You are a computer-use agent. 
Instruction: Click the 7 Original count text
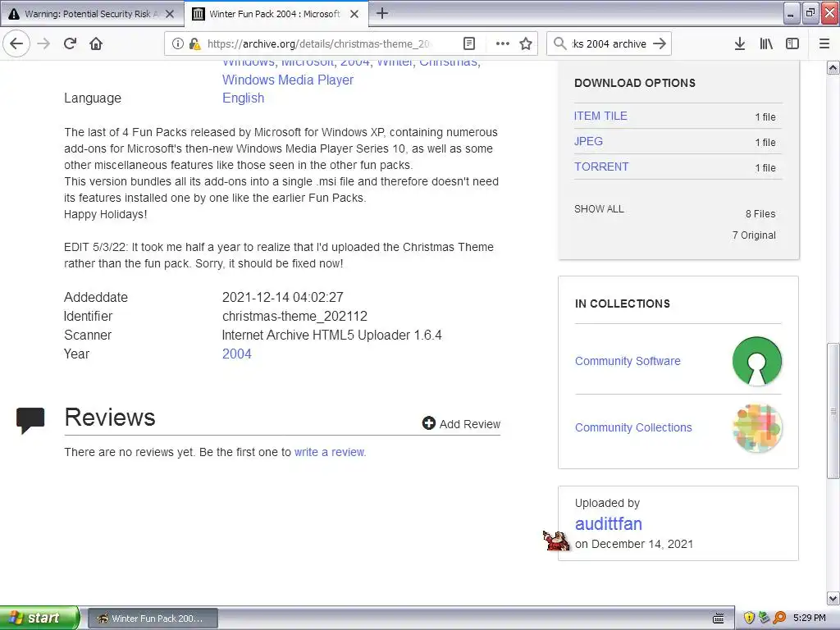coord(754,235)
